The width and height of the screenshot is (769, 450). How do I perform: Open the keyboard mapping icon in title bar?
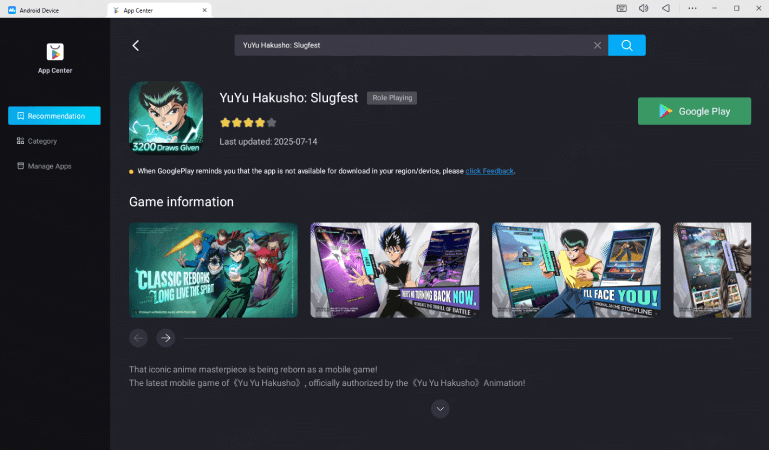[x=621, y=8]
